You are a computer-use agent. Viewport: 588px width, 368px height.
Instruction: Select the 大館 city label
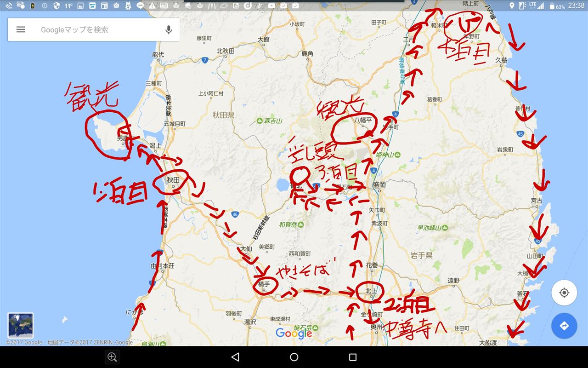click(x=264, y=40)
